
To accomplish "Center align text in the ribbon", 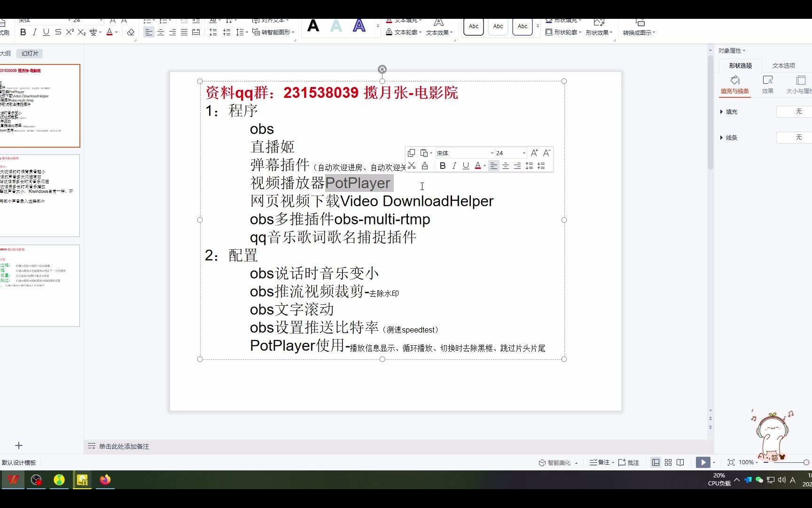I will (161, 32).
